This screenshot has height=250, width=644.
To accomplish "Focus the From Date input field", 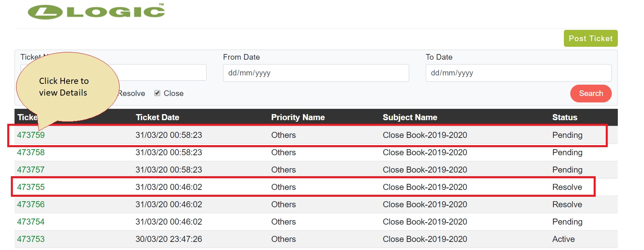I will (316, 73).
